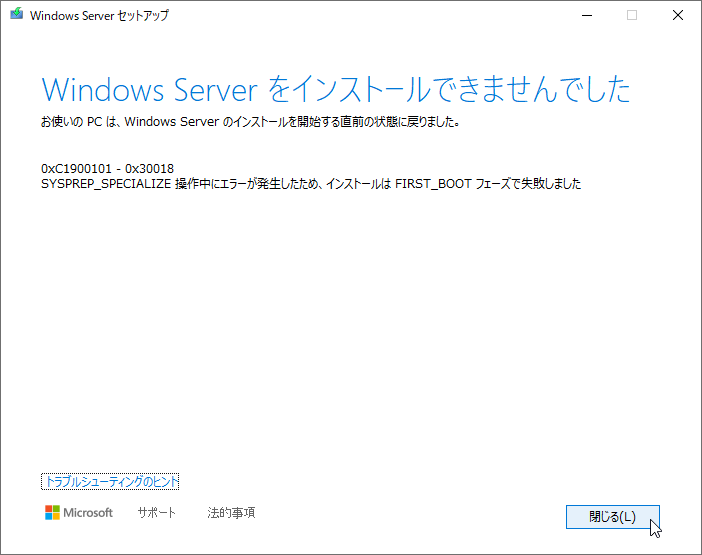Open the 法的事項 link
The image size is (702, 555).
(231, 513)
